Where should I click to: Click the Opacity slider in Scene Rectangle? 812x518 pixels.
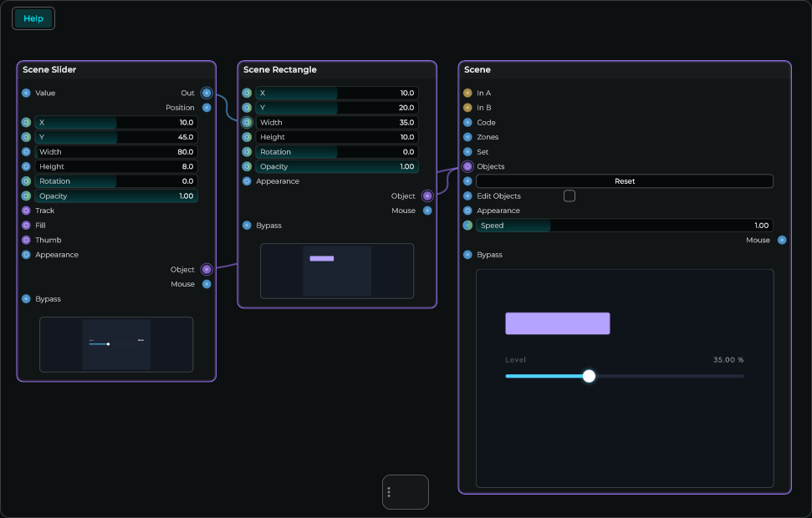(x=337, y=166)
